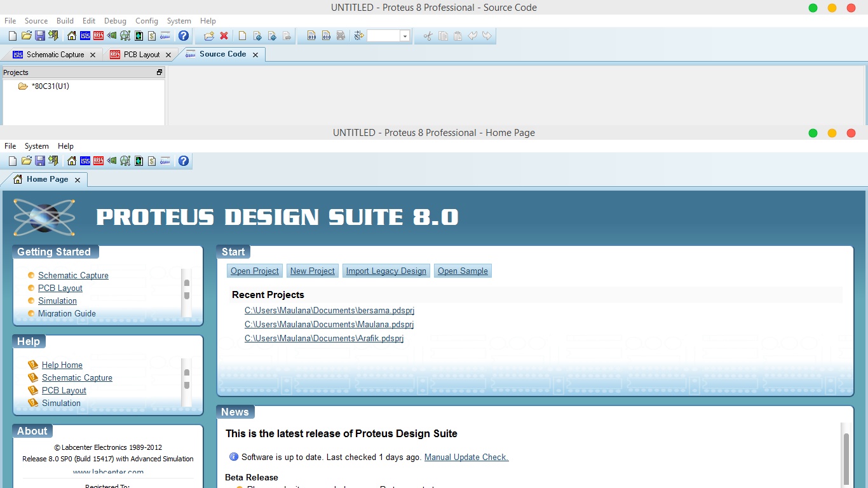Open the Config menu
Screen dimensions: 868x488
147,21
